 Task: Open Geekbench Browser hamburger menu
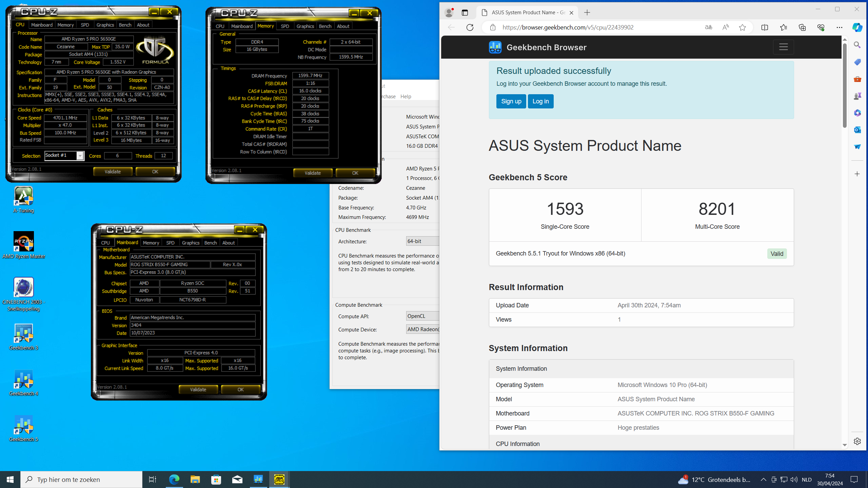click(783, 47)
